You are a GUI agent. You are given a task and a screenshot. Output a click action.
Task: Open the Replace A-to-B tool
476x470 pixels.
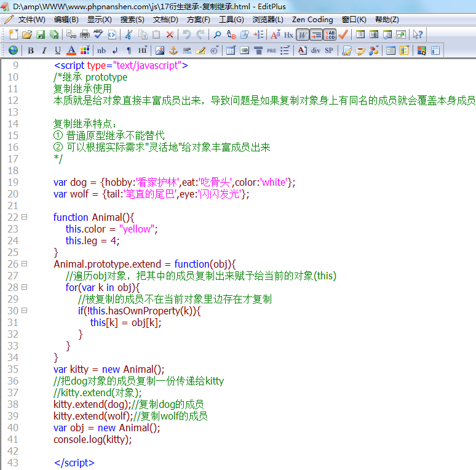click(x=231, y=34)
